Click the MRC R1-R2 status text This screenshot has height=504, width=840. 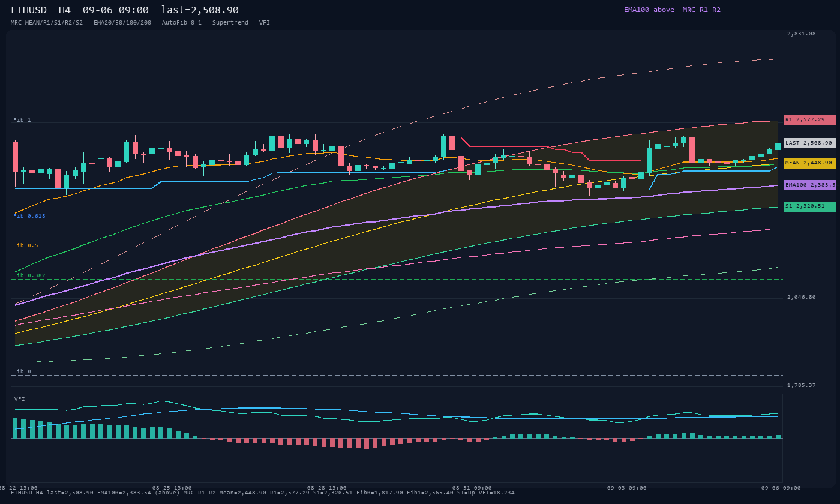[x=701, y=10]
